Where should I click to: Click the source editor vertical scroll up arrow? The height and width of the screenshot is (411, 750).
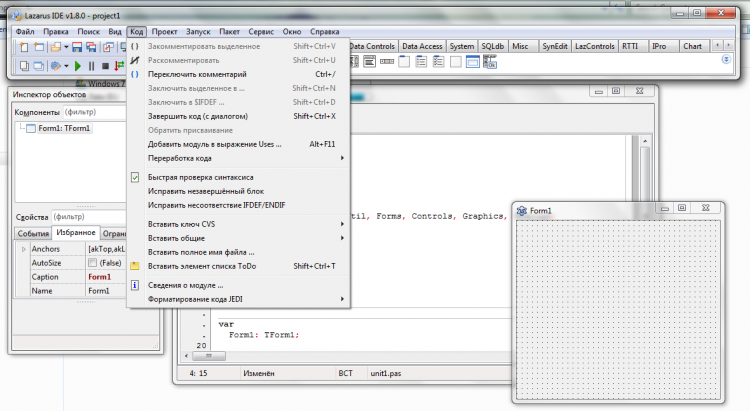645,141
